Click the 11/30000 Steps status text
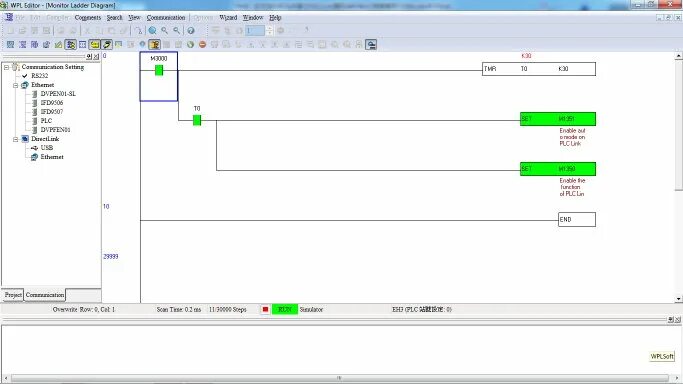Viewport: 683px width, 384px height. pos(227,310)
